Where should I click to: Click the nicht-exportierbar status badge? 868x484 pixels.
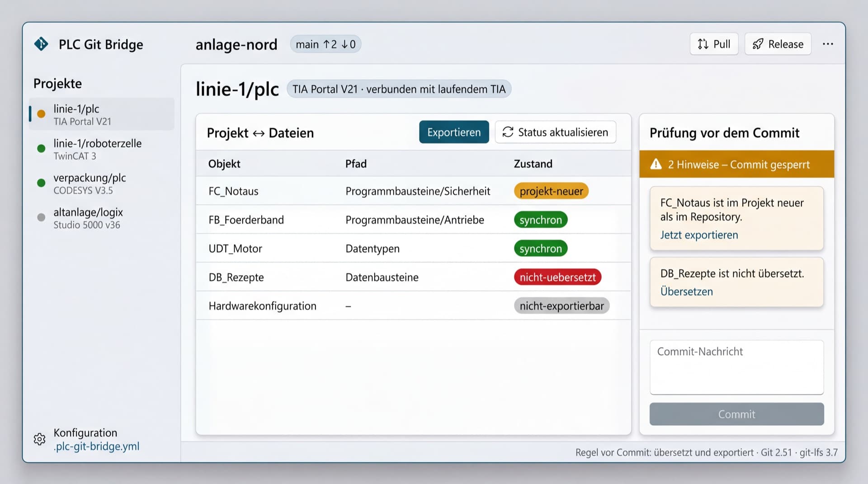(561, 306)
